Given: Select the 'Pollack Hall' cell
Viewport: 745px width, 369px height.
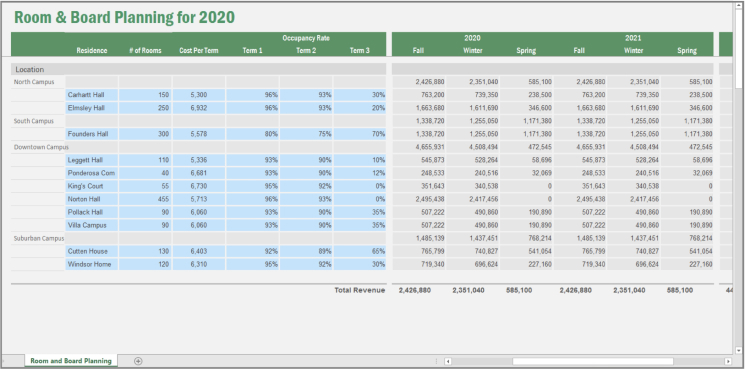Looking at the screenshot, I should (92, 212).
